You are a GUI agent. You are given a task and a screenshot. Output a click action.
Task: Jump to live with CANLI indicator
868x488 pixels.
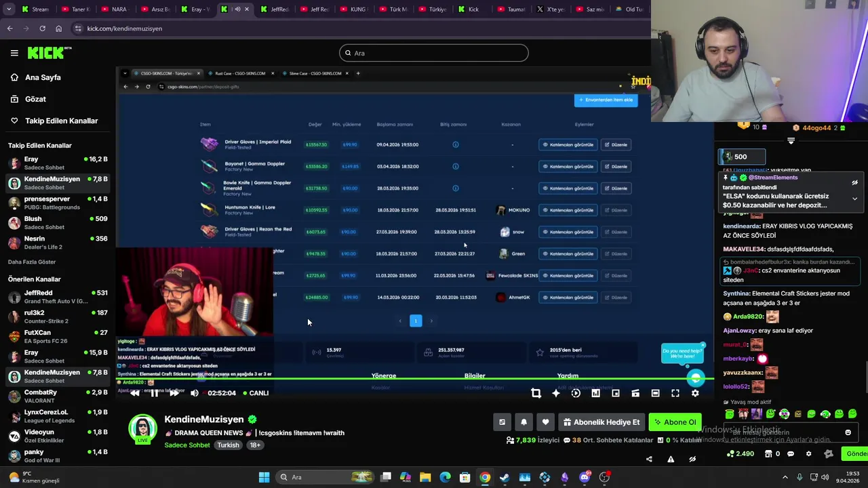[x=255, y=393]
